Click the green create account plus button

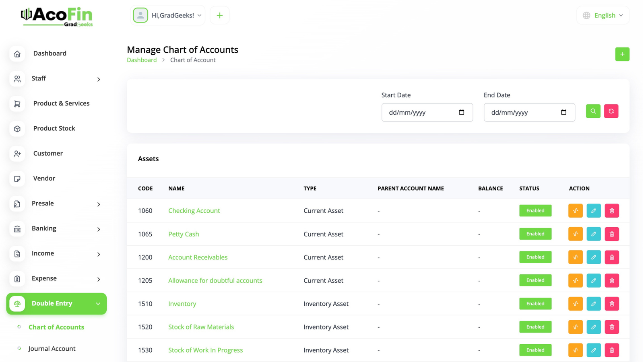pos(622,54)
